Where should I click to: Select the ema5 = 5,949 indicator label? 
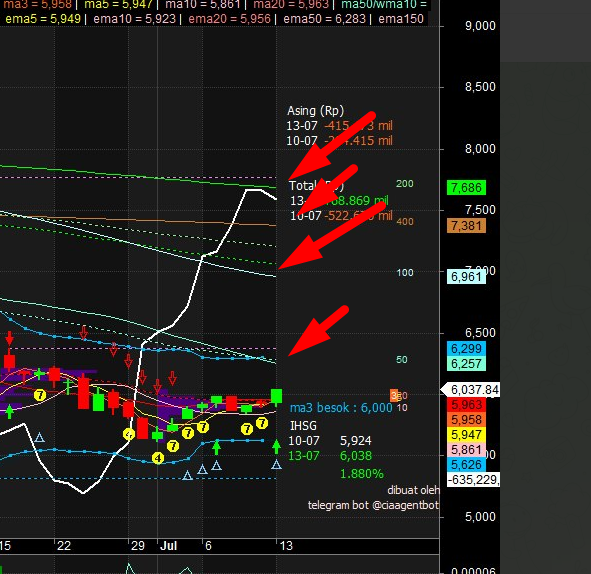point(43,19)
